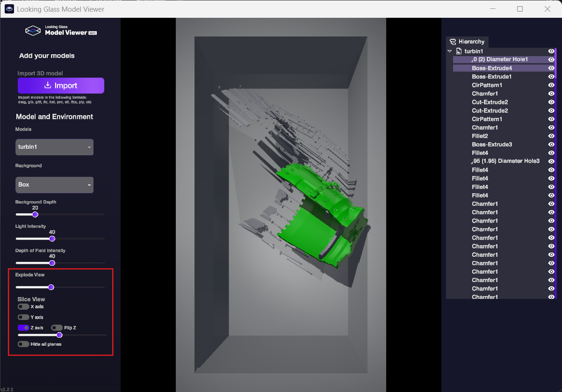
Task: Collapse the turbin1 tree node arrow
Action: [450, 51]
